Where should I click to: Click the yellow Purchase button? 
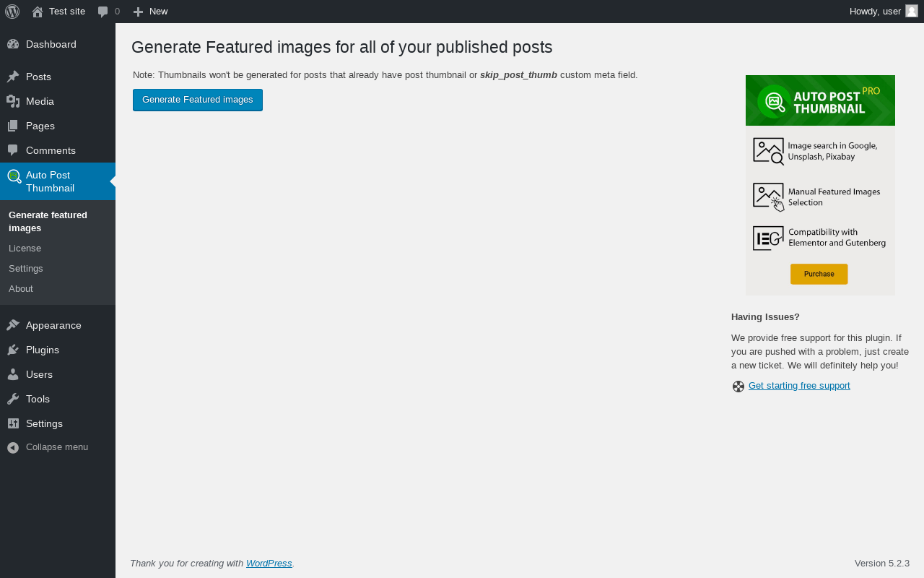(x=819, y=275)
